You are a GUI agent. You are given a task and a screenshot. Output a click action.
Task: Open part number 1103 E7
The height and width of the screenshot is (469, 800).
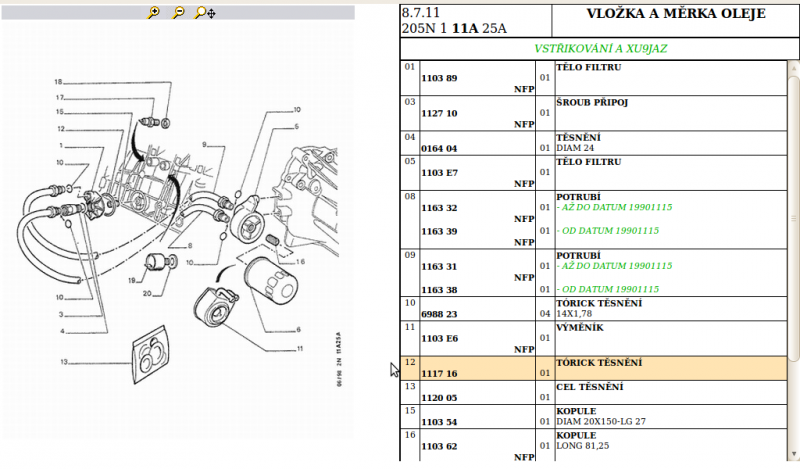439,173
